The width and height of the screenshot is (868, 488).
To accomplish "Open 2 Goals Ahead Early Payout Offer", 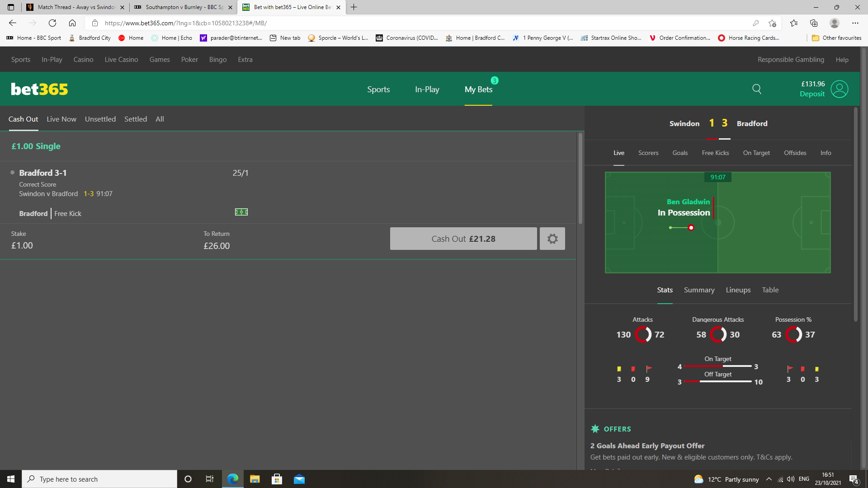I will point(647,446).
